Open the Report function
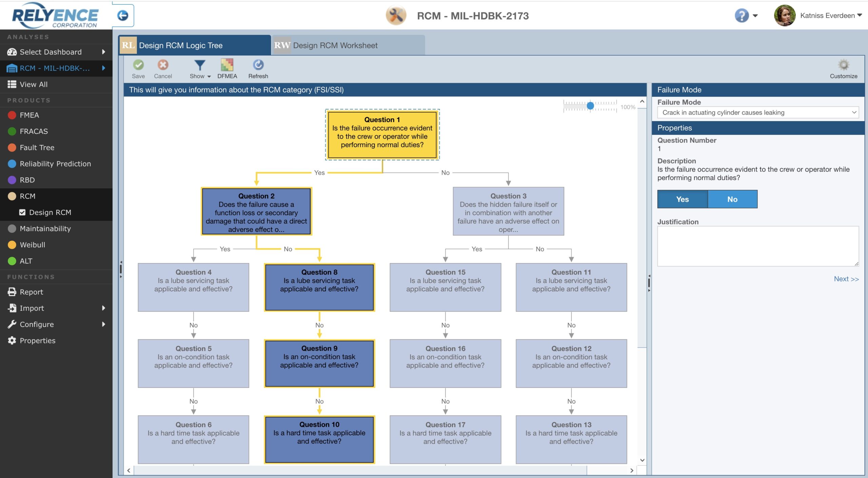The height and width of the screenshot is (478, 868). [x=31, y=292]
